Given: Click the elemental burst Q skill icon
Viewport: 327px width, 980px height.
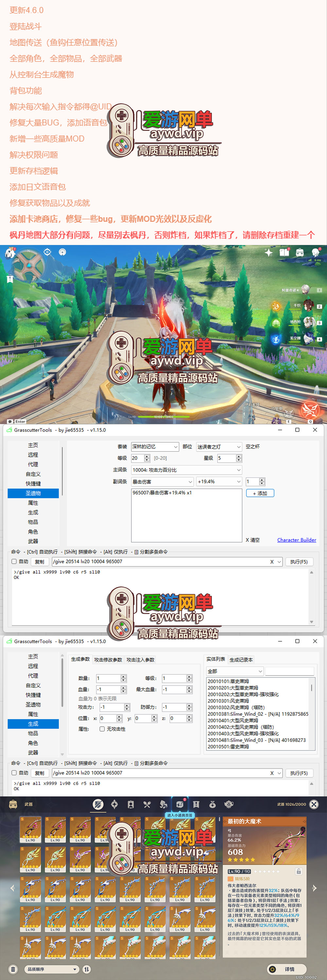Looking at the screenshot, I should pyautogui.click(x=310, y=411).
